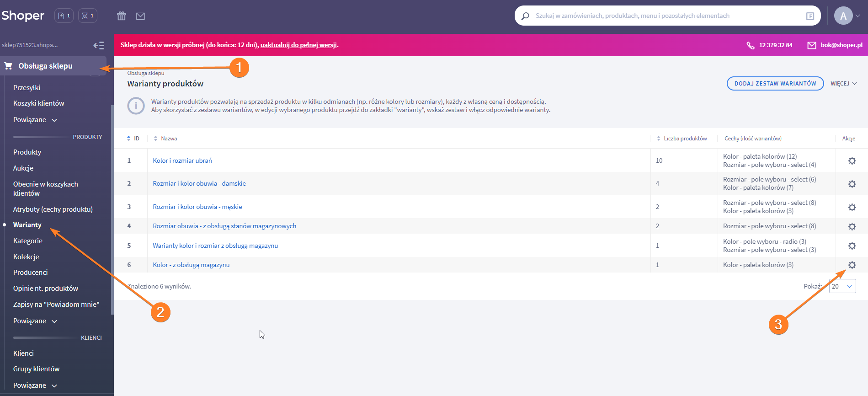Click DODAJ ZESTAW WARIANTÓW button
Image resolution: width=868 pixels, height=396 pixels.
775,84
